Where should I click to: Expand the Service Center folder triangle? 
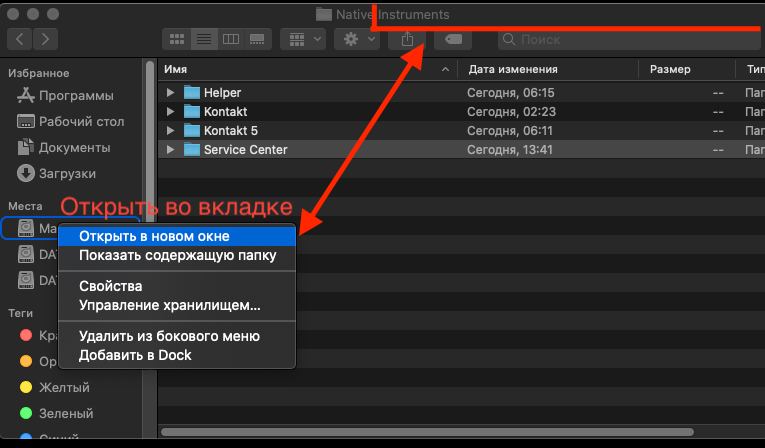tap(170, 149)
